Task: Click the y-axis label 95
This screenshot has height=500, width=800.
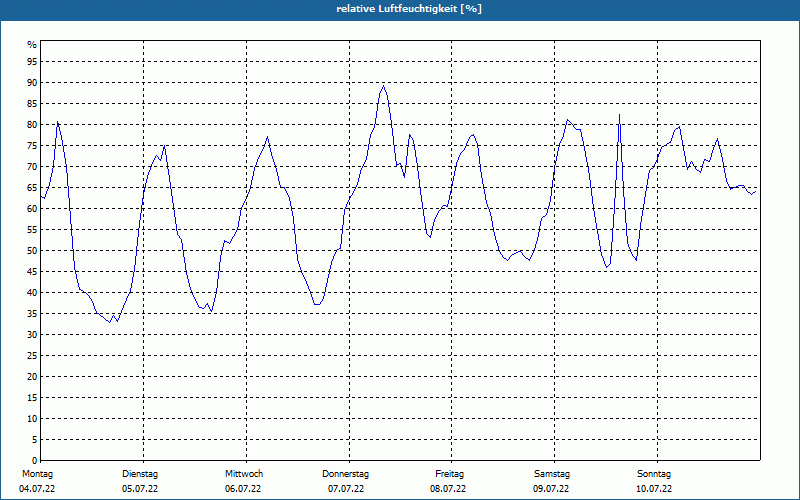Action: click(x=32, y=62)
